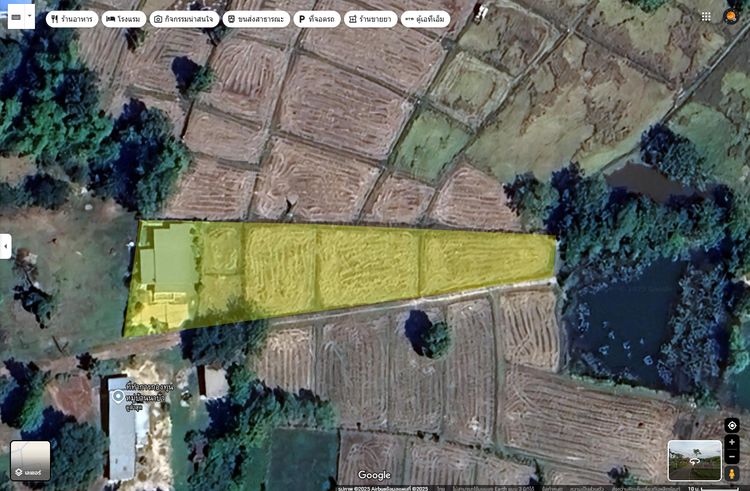The image size is (750, 491).
Task: Open the Google apps grid
Action: [x=706, y=17]
